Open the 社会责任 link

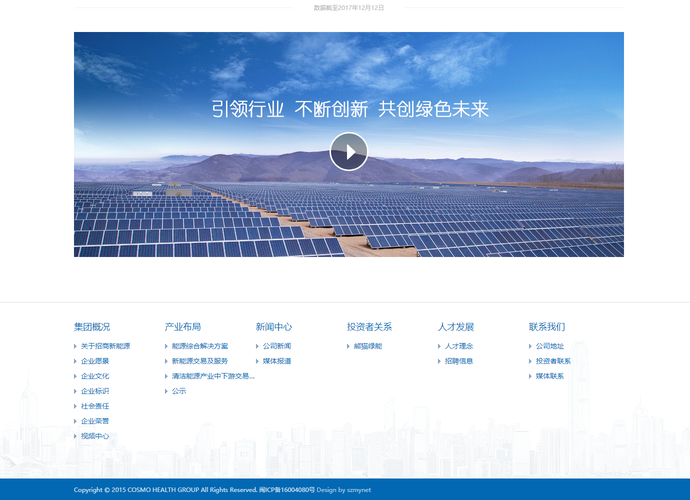coord(95,406)
